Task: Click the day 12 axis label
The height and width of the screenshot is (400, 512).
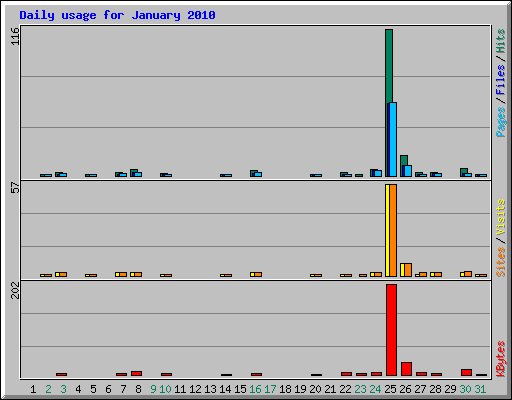Action: [x=195, y=389]
